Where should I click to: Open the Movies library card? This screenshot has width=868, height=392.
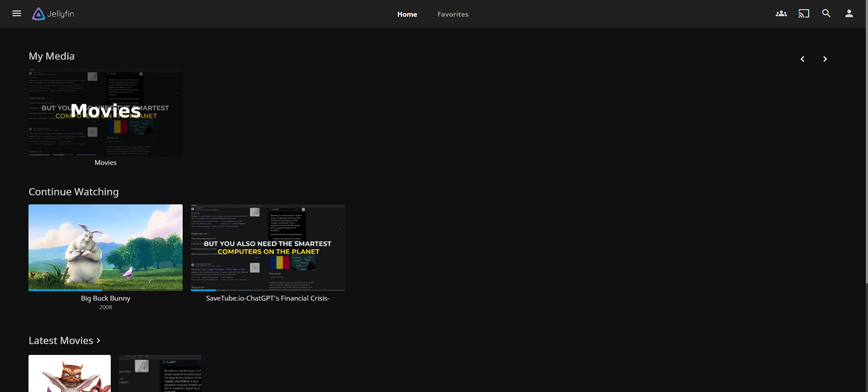click(x=105, y=112)
